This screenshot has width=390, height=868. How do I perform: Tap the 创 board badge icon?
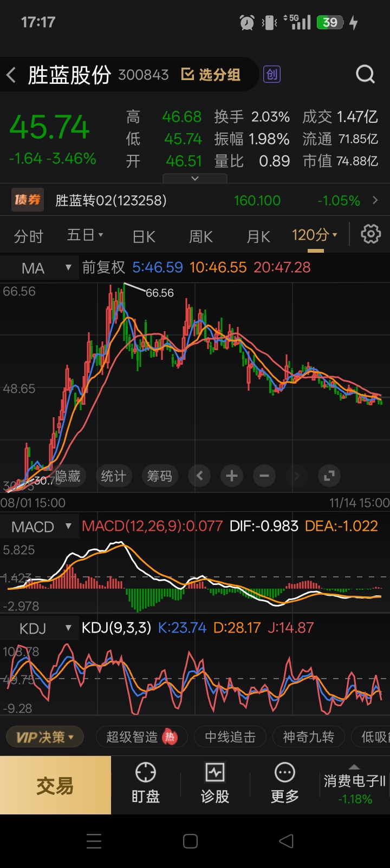point(272,74)
